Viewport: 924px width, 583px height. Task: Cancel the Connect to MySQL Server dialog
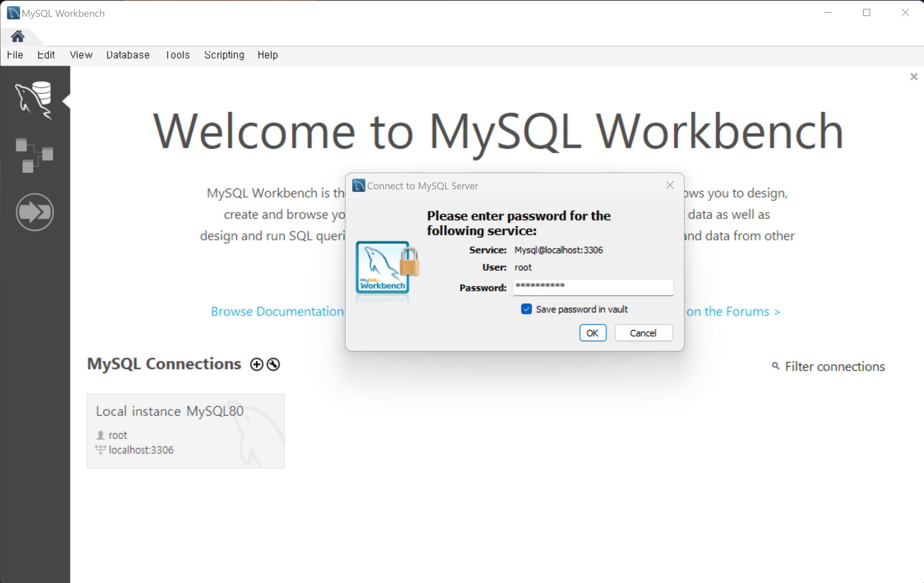point(643,333)
